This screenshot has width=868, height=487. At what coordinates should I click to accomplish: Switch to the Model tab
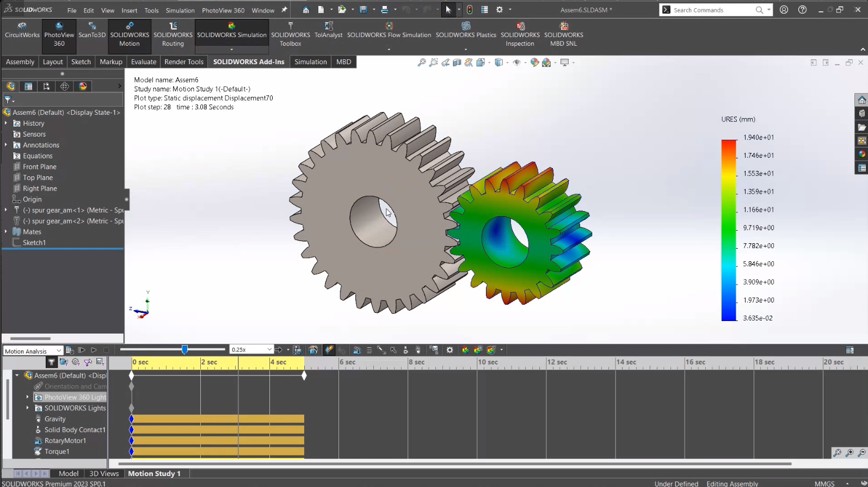pos(69,473)
